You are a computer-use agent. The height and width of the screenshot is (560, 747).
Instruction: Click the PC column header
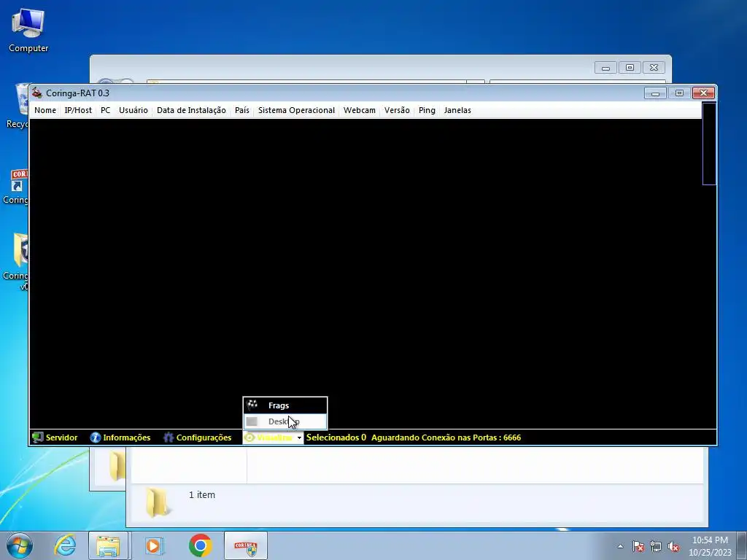pos(105,110)
